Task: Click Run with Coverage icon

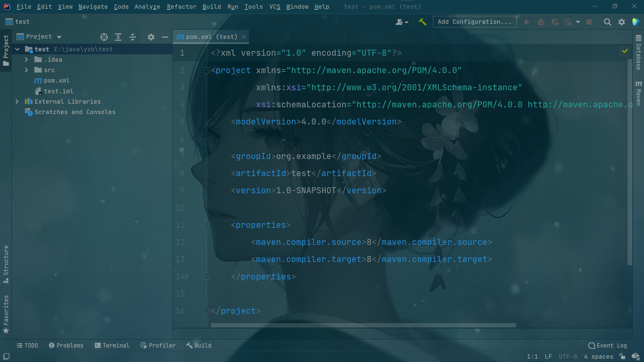Action: point(554,22)
